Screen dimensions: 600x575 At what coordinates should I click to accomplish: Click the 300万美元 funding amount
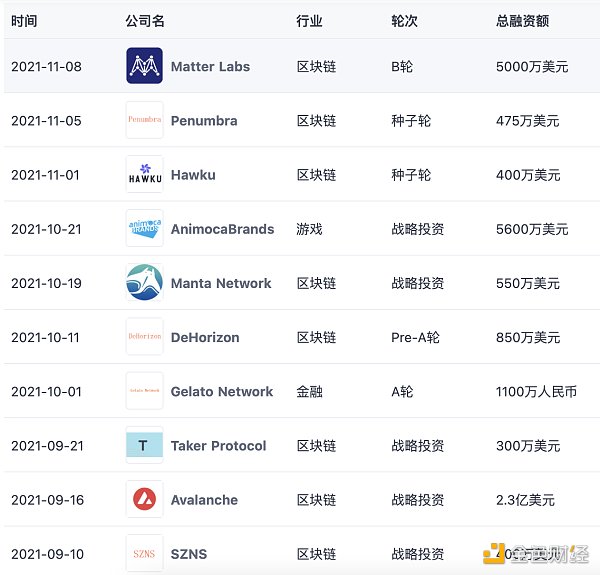tap(528, 446)
